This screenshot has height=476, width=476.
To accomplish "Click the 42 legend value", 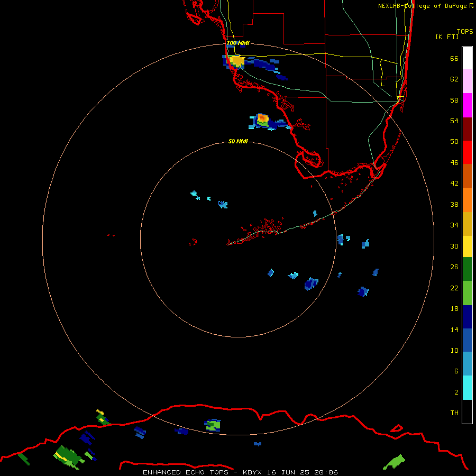I will (454, 184).
